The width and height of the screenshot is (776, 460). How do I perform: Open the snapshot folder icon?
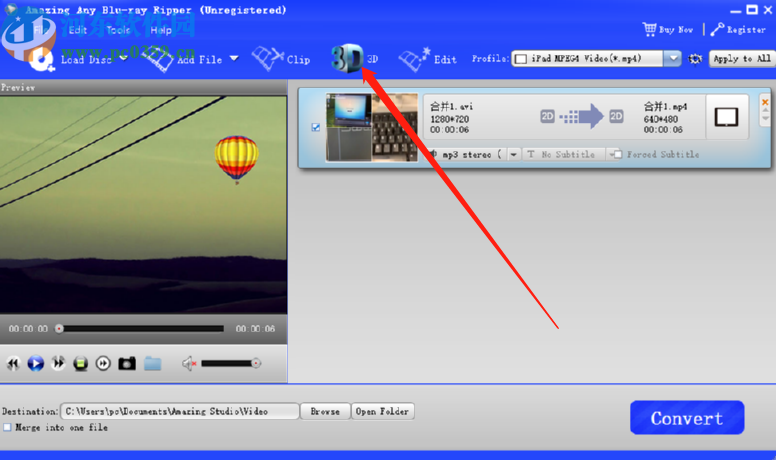point(153,363)
